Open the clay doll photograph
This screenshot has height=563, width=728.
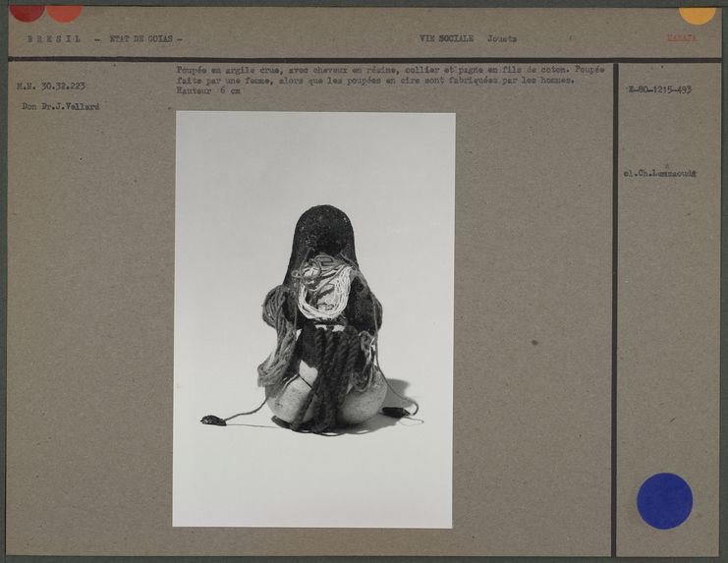coord(314,319)
